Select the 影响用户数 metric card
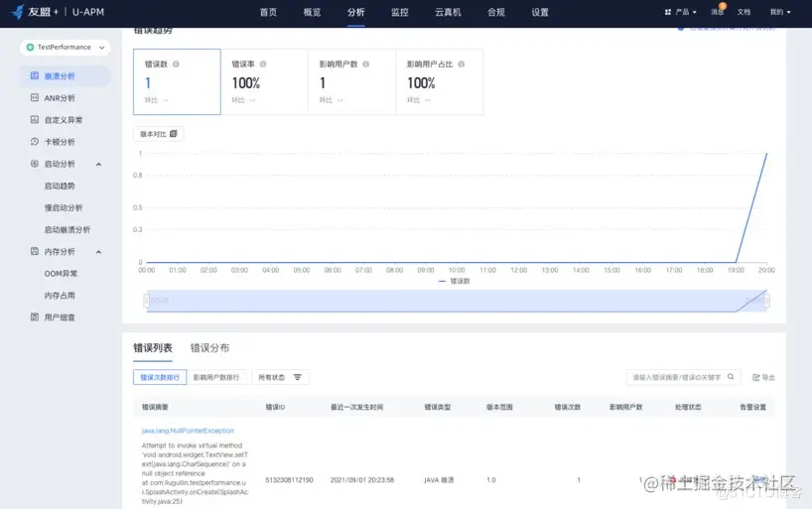The image size is (812, 509). (x=352, y=81)
